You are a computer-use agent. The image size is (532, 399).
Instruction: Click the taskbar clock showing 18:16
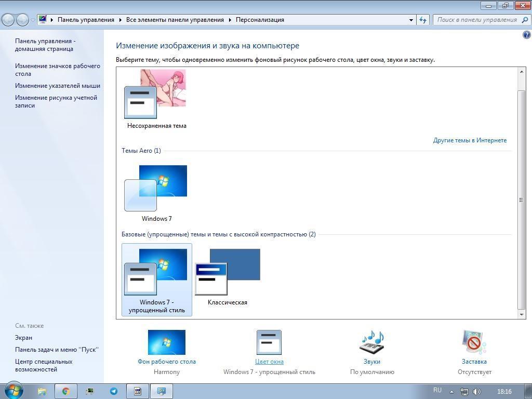504,392
